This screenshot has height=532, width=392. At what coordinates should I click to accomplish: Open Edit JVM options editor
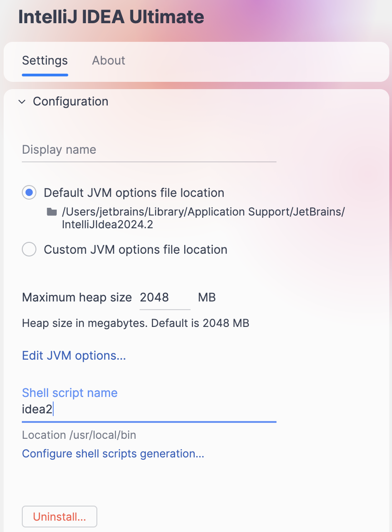[74, 356]
